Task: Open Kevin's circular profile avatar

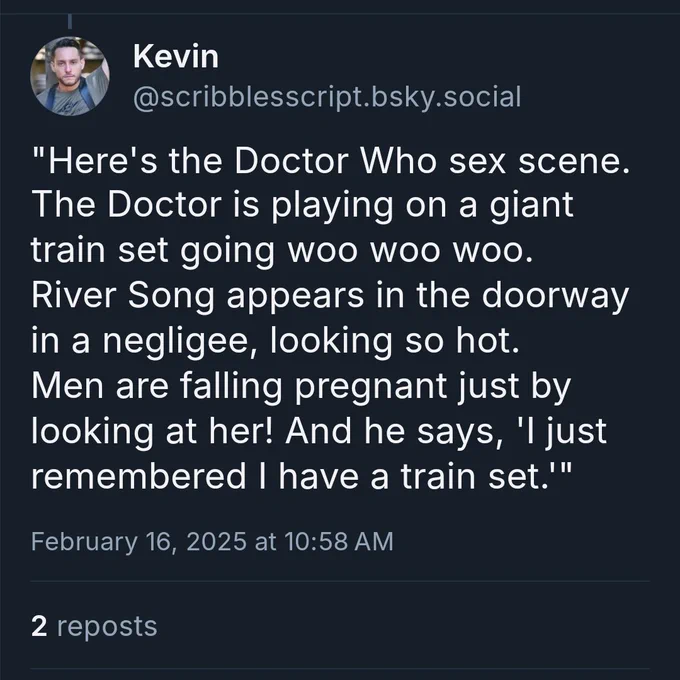Action: [x=70, y=76]
